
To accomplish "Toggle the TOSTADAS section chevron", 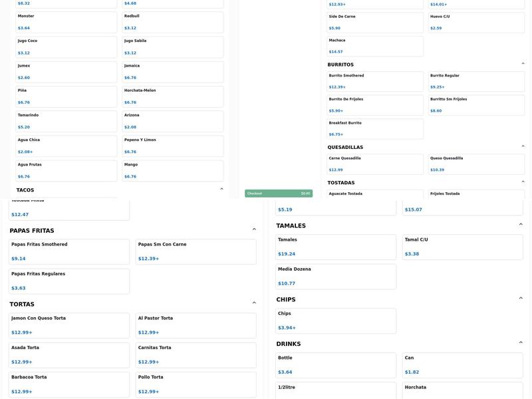I will [x=523, y=182].
